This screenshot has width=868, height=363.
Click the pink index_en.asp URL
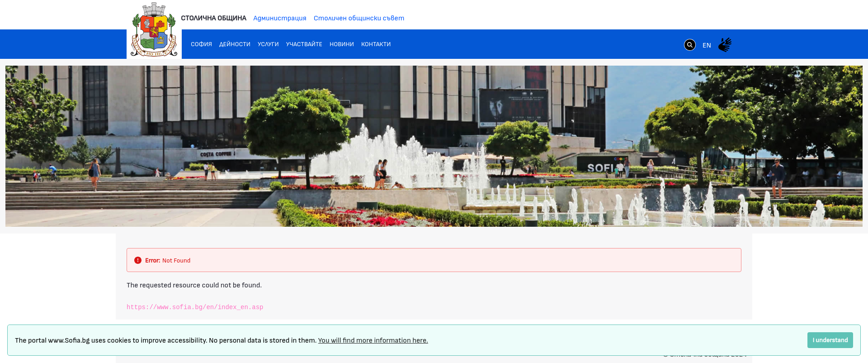coord(195,307)
